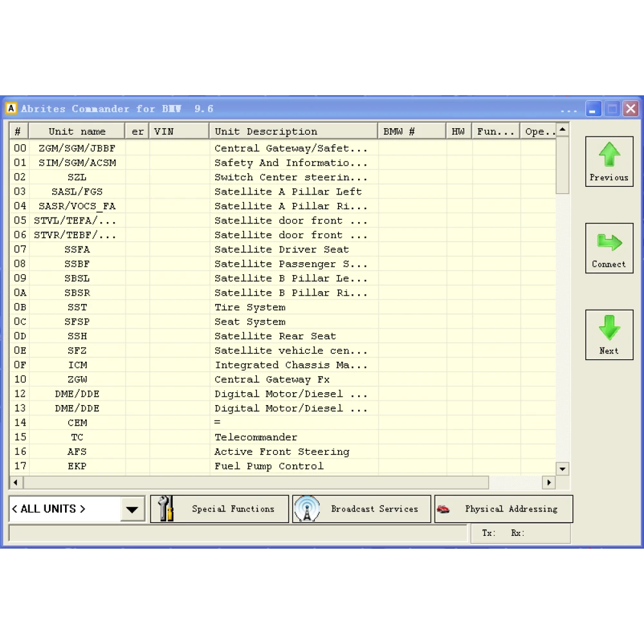
Task: Click the ALL UNITS combo box field
Action: (x=64, y=509)
